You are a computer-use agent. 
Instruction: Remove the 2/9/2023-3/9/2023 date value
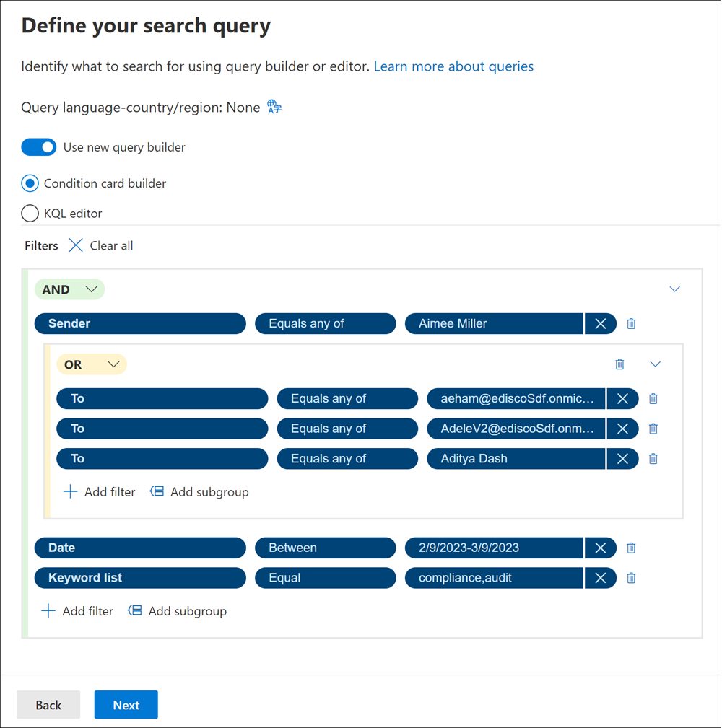coord(600,548)
